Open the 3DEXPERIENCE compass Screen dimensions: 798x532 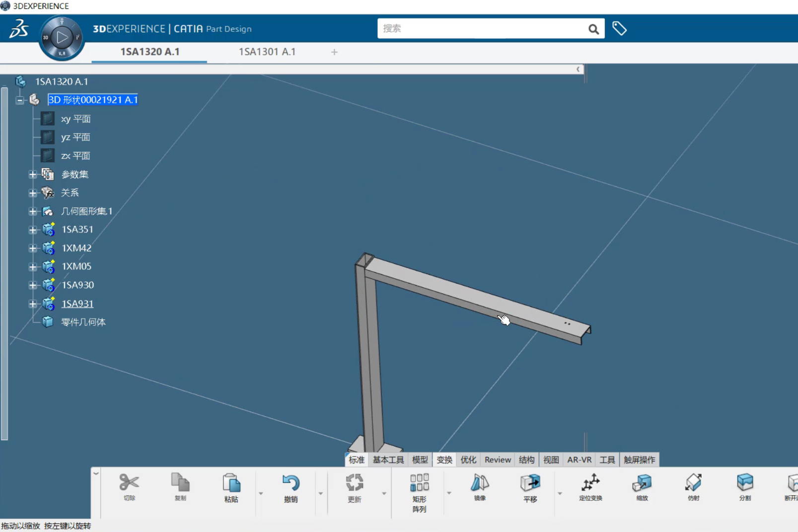tap(62, 38)
